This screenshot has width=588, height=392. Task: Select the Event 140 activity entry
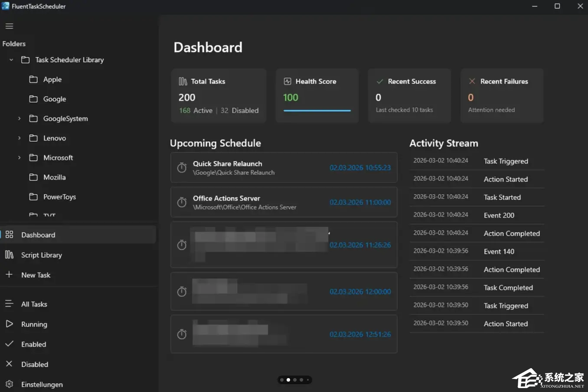coord(477,252)
